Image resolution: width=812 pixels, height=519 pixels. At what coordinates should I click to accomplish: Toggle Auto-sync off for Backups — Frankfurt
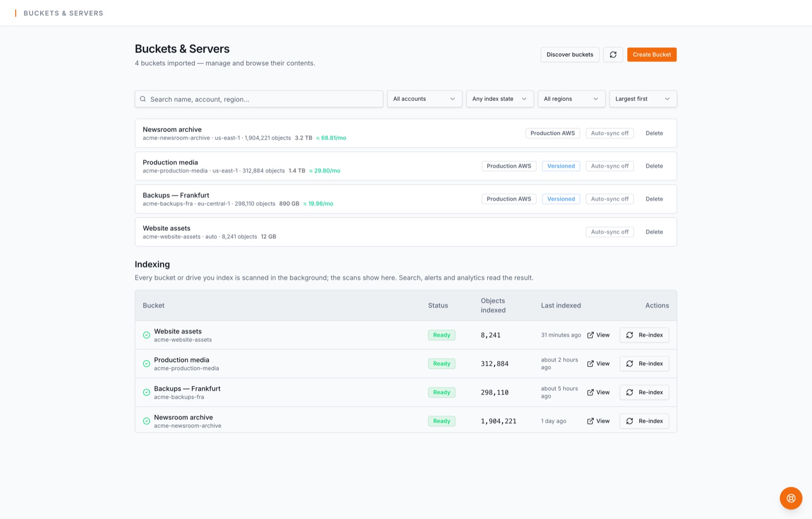click(610, 199)
